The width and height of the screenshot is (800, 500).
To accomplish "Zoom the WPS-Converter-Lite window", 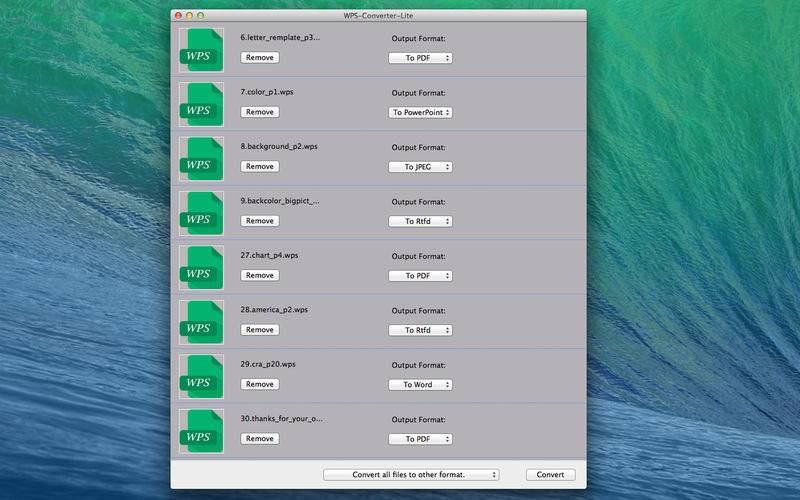I will pyautogui.click(x=201, y=16).
